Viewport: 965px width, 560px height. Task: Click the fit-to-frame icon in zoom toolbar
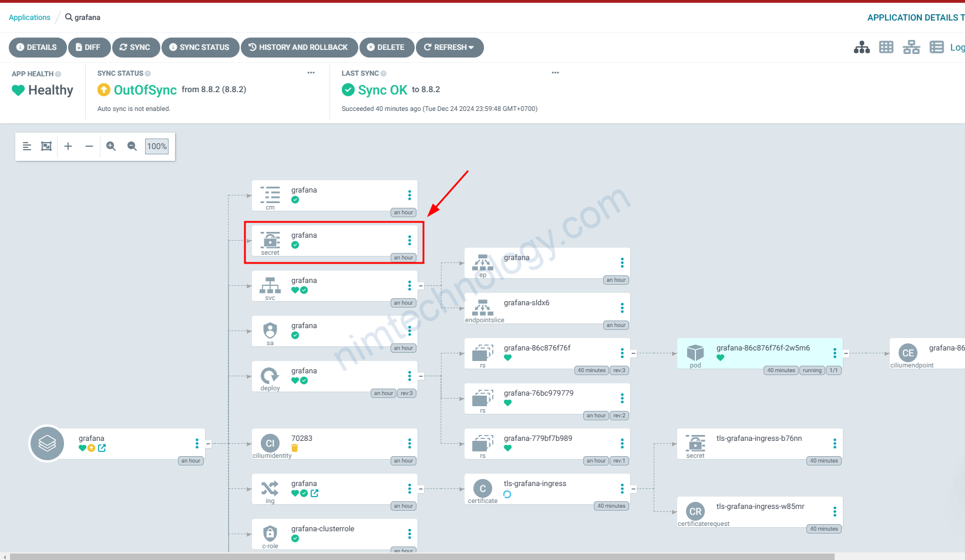(46, 146)
